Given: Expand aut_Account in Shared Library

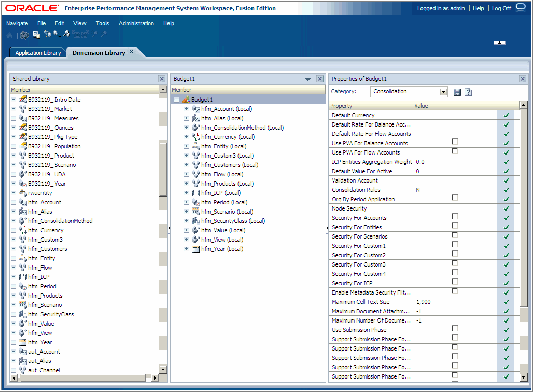Looking at the screenshot, I should (x=13, y=352).
